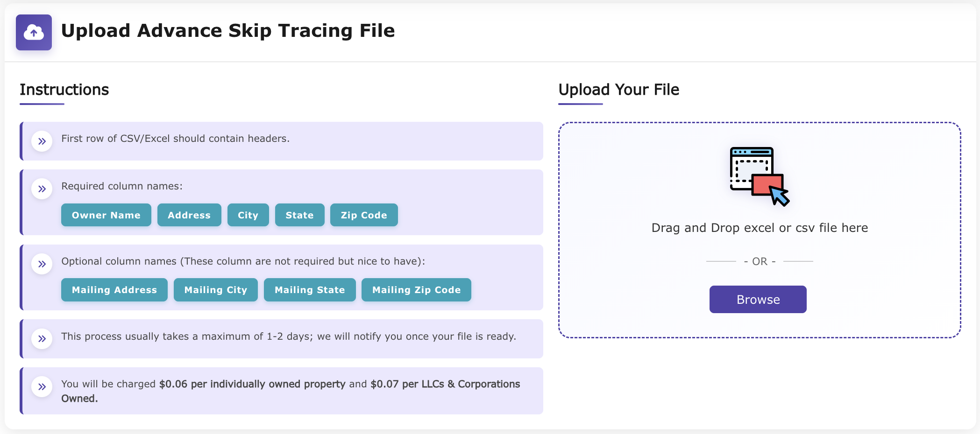Click the chevron icon next to required columns
The image size is (980, 434).
(42, 189)
